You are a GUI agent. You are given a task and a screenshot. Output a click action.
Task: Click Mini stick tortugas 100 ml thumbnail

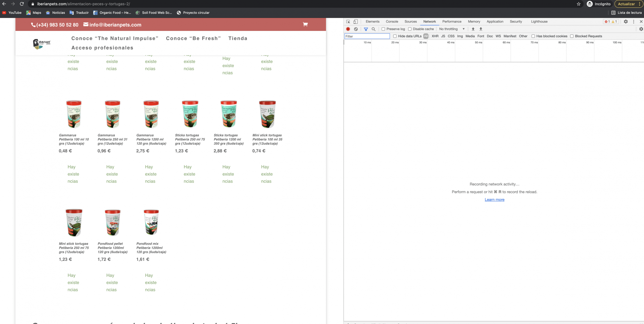267,114
